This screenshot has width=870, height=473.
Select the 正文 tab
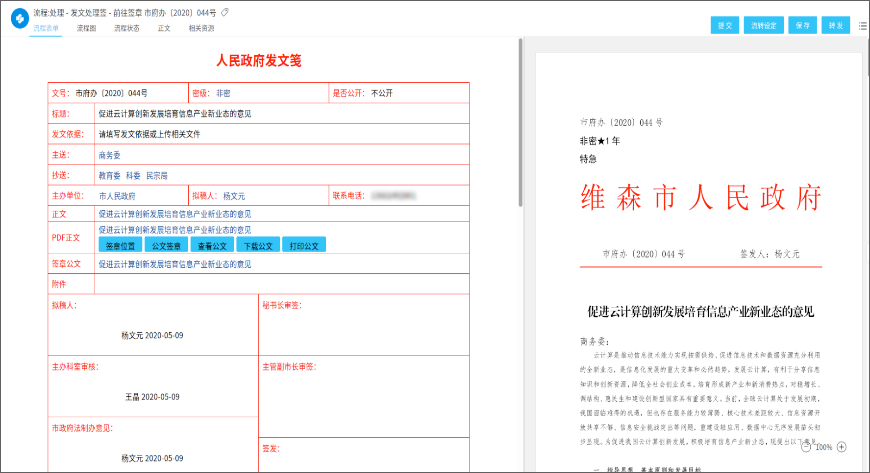[x=164, y=28]
